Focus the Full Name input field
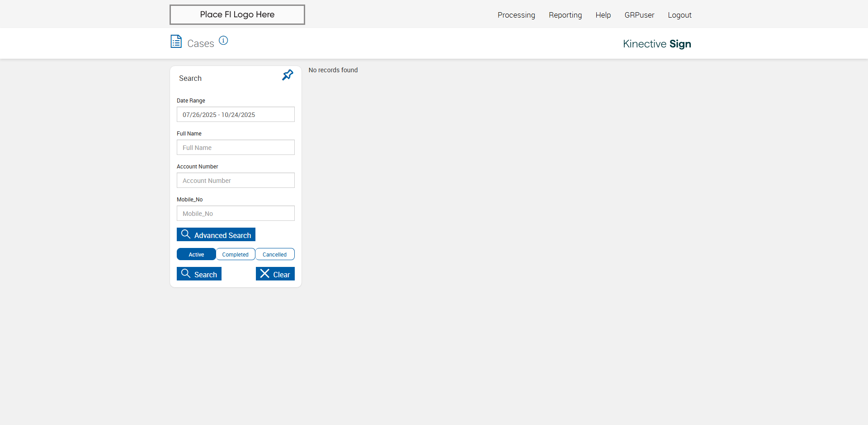The image size is (868, 425). pyautogui.click(x=236, y=147)
